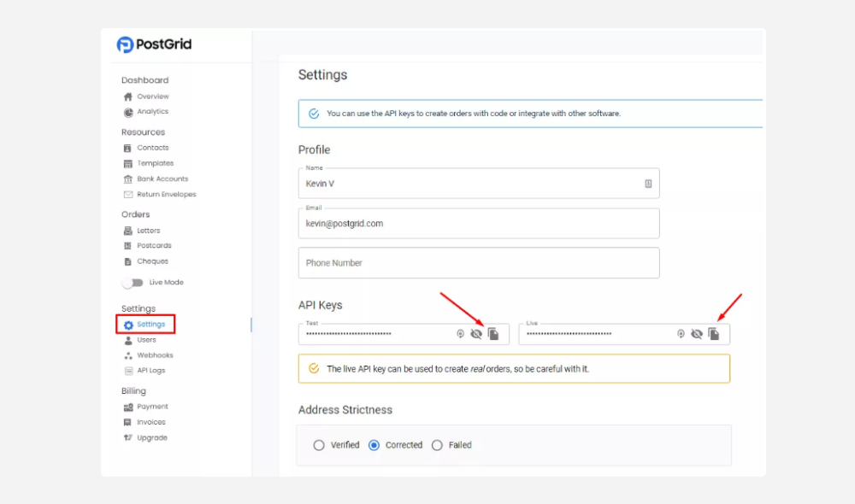Open the Webhooks page
The width and height of the screenshot is (855, 504).
155,355
